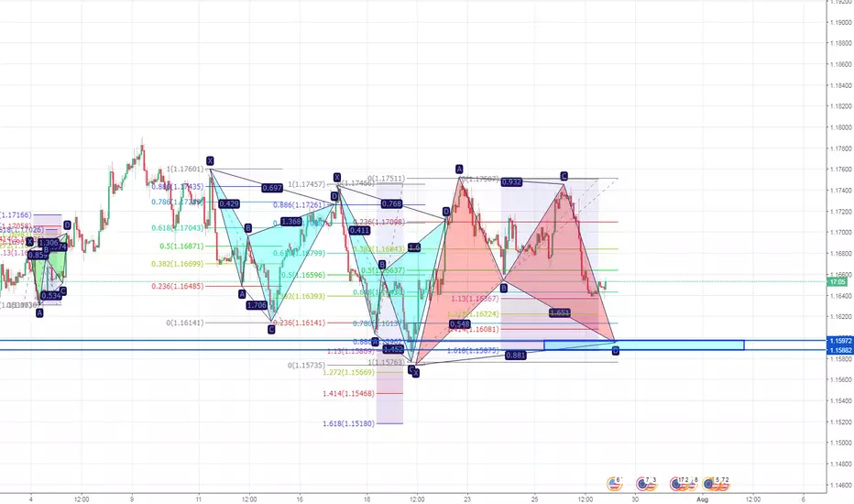Click the X point label beside 1(1.17457)

click(x=337, y=178)
